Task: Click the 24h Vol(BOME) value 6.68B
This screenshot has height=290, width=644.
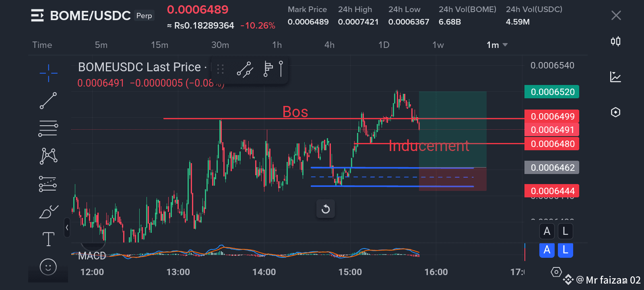Action: point(450,22)
